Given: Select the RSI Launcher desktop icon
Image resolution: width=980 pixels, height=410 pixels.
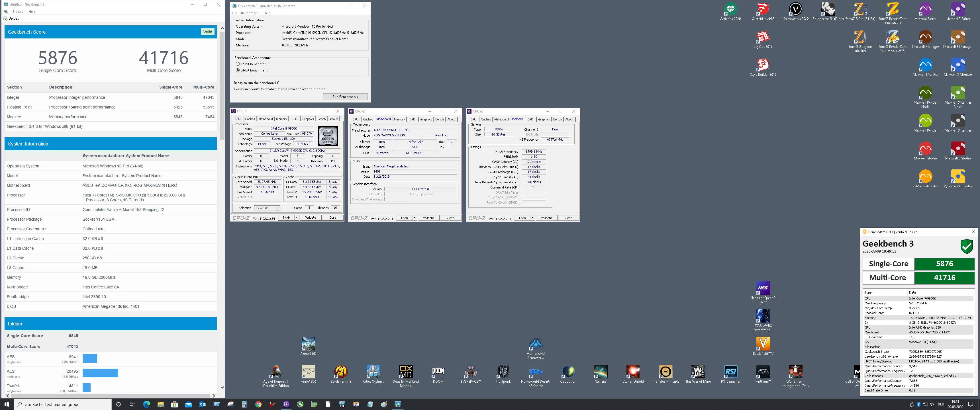Looking at the screenshot, I should point(730,374).
